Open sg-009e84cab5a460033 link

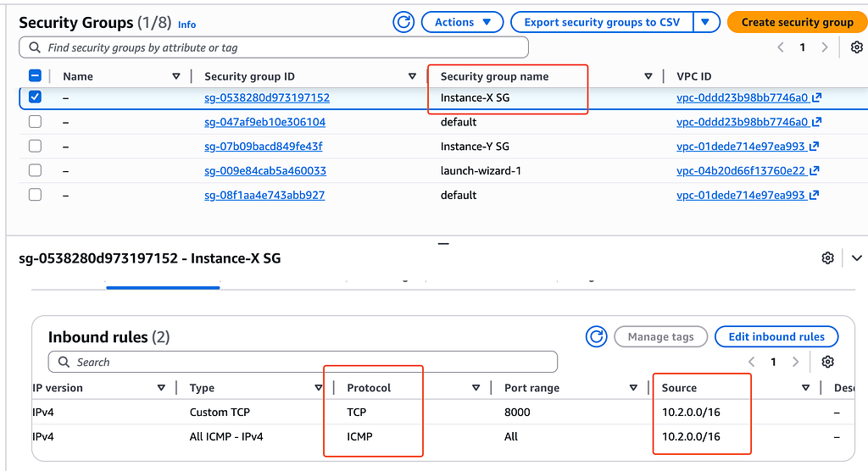[265, 171]
